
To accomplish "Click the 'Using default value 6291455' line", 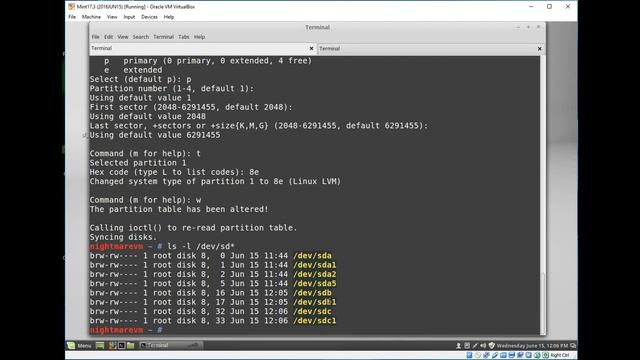I will coord(155,135).
